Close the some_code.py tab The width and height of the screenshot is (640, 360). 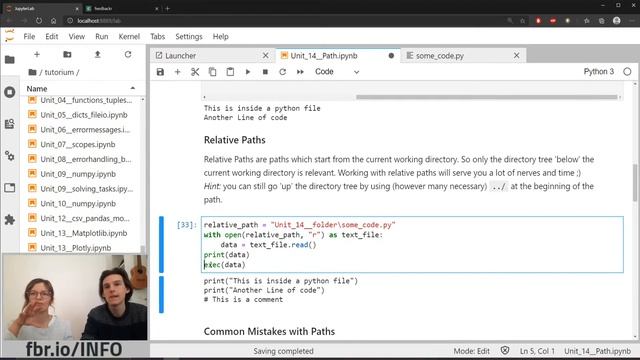[x=516, y=56]
